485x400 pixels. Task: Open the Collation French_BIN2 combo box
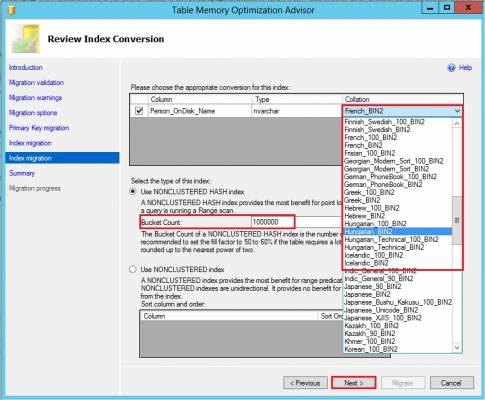click(402, 111)
